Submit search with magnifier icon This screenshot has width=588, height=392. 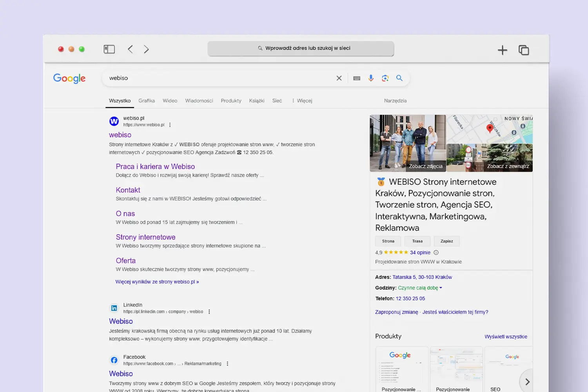click(x=399, y=78)
